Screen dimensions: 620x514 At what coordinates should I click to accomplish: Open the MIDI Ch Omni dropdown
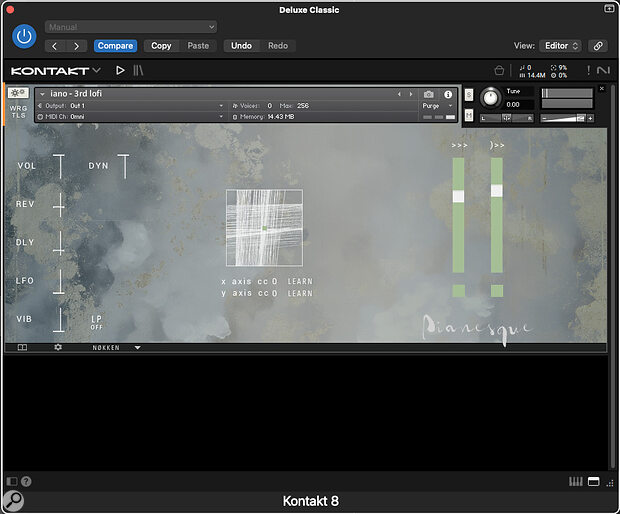click(x=130, y=117)
